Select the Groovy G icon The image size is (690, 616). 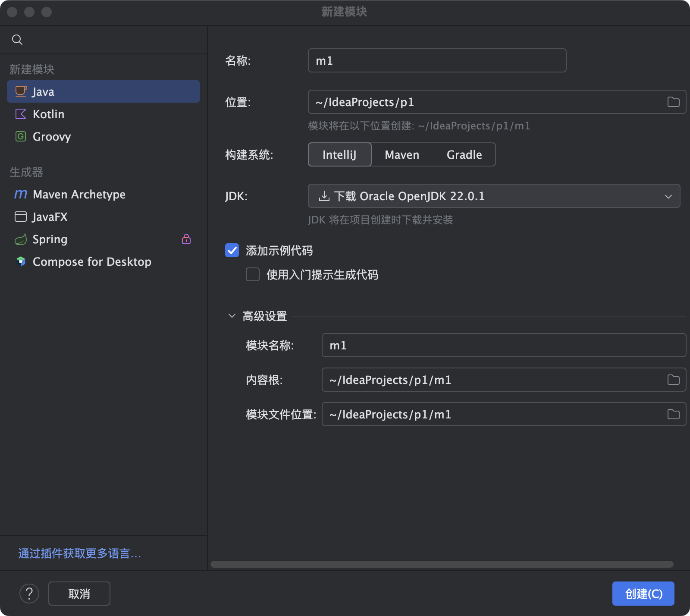pos(21,136)
